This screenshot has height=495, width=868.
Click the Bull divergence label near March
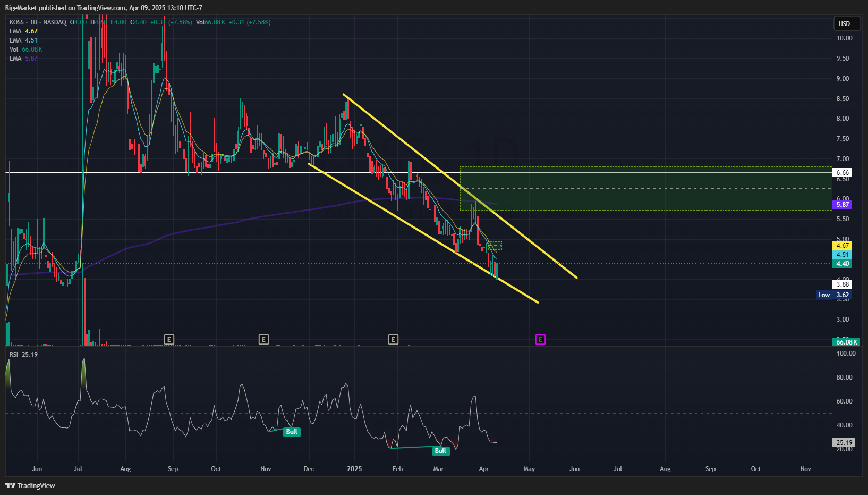[x=440, y=451]
